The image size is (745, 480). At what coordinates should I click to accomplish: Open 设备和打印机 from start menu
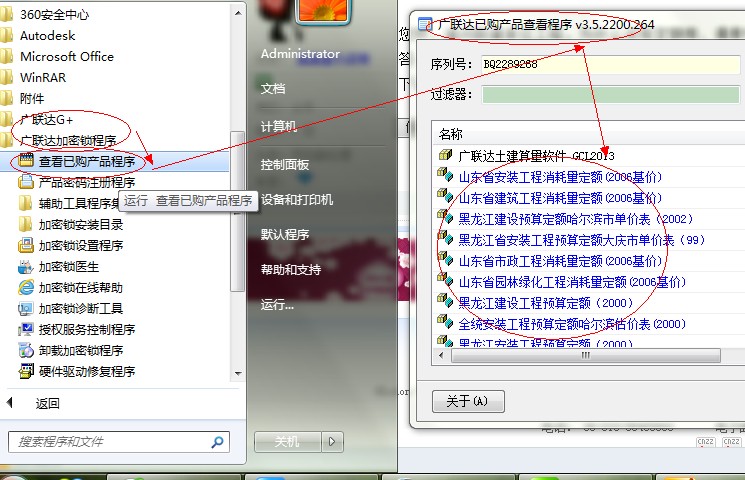(297, 200)
